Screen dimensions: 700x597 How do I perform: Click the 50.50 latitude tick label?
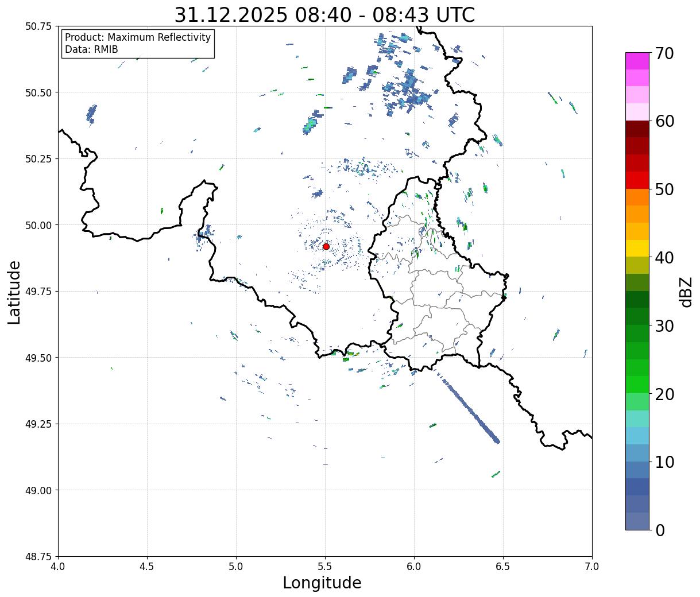point(38,92)
